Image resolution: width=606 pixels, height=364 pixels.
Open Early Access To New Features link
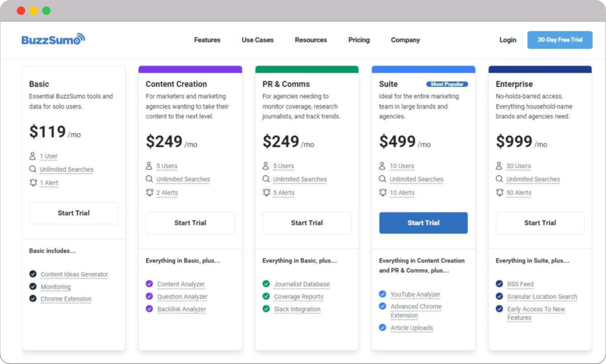536,313
